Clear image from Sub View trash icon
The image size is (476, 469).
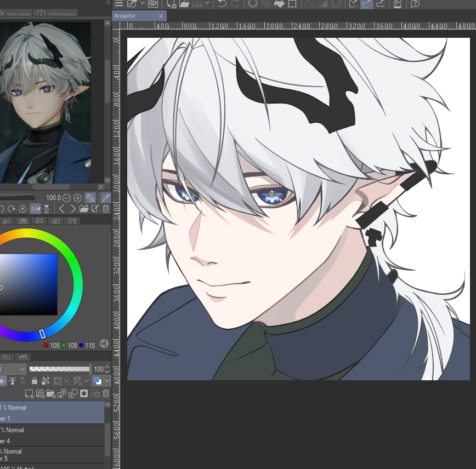tap(106, 208)
